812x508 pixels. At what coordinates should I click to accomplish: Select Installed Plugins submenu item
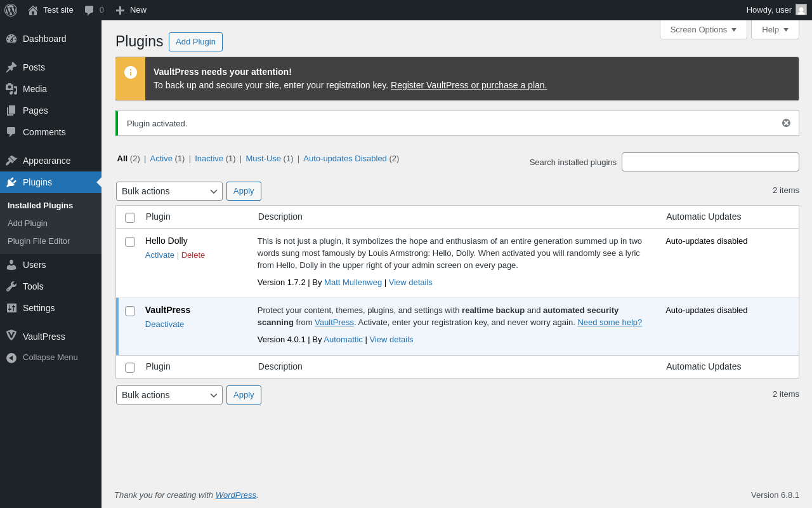[40, 206]
